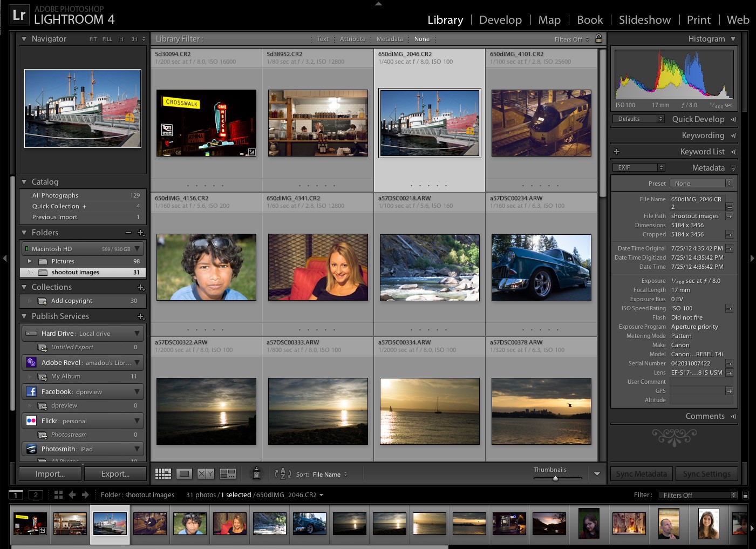756x549 pixels.
Task: Select the Grid view icon
Action: (x=163, y=473)
